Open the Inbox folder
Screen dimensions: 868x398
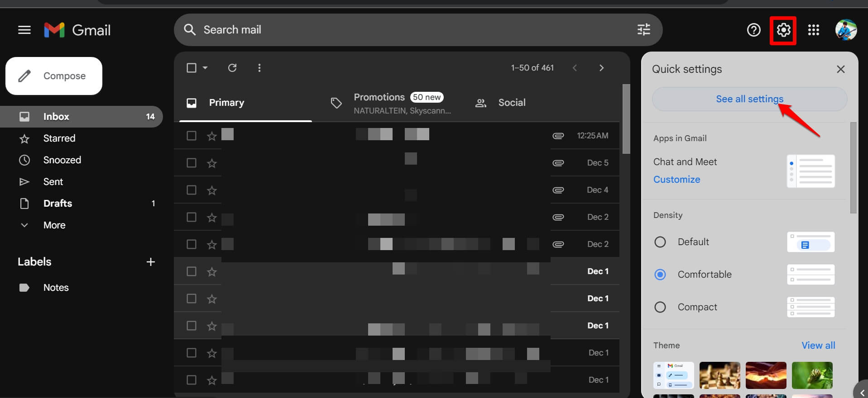pyautogui.click(x=82, y=117)
